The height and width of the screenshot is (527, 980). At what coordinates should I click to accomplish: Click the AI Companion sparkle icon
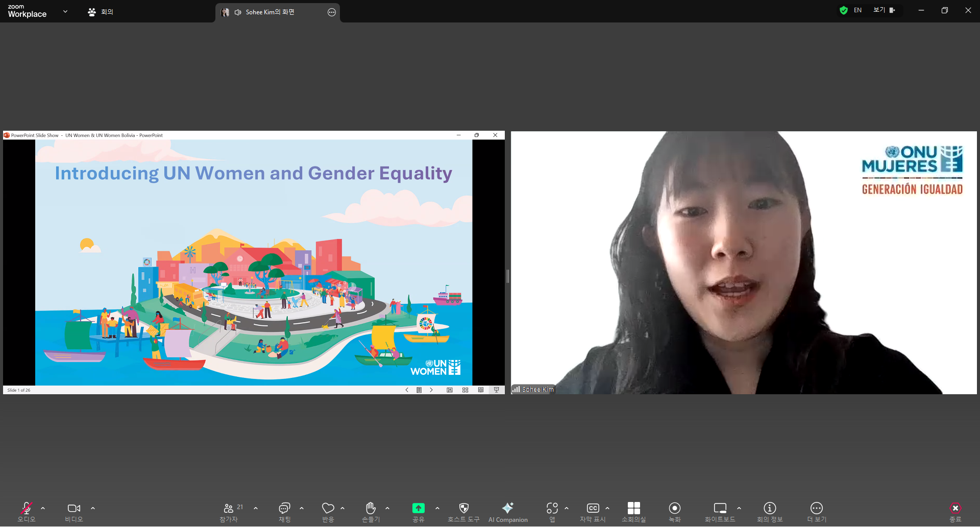click(x=507, y=508)
